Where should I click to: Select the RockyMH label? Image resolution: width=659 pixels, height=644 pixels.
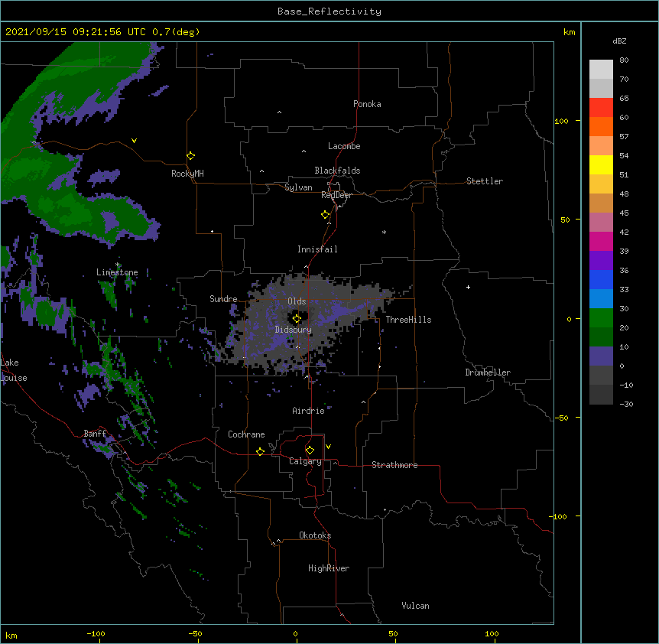[187, 174]
